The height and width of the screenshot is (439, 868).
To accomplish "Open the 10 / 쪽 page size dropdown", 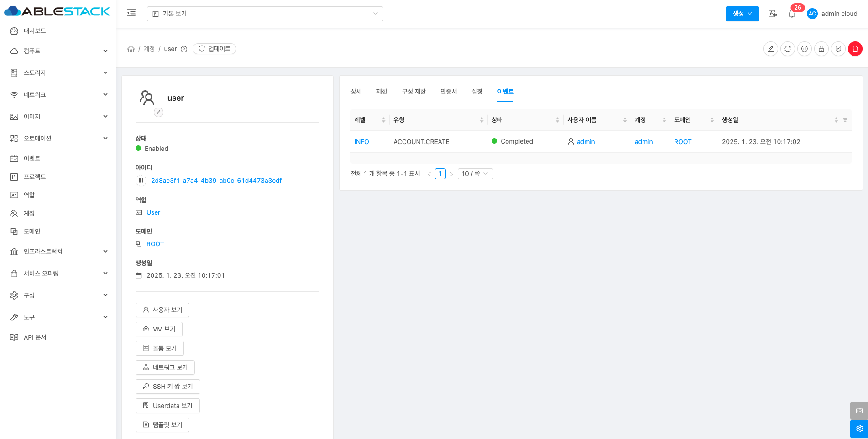I will [x=475, y=174].
